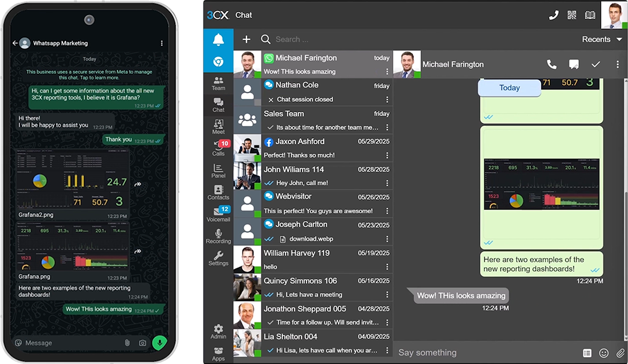Open the user manual book icon
The width and height of the screenshot is (628, 364).
590,15
